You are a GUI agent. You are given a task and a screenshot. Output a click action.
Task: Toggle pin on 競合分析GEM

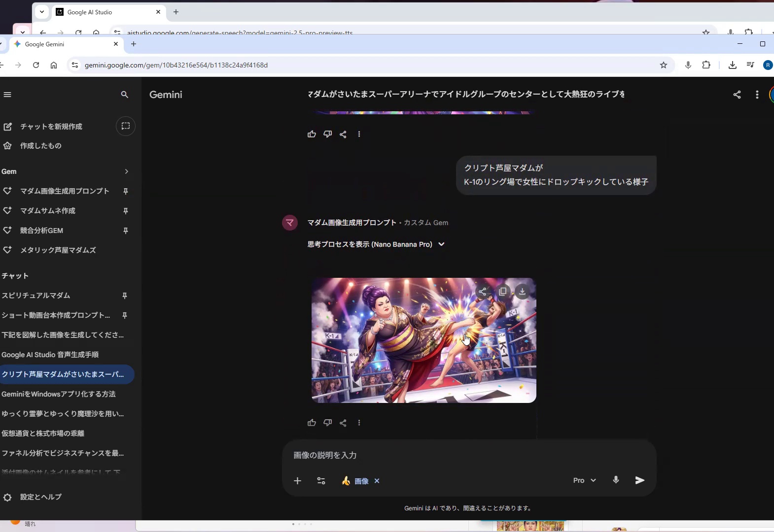[126, 231]
